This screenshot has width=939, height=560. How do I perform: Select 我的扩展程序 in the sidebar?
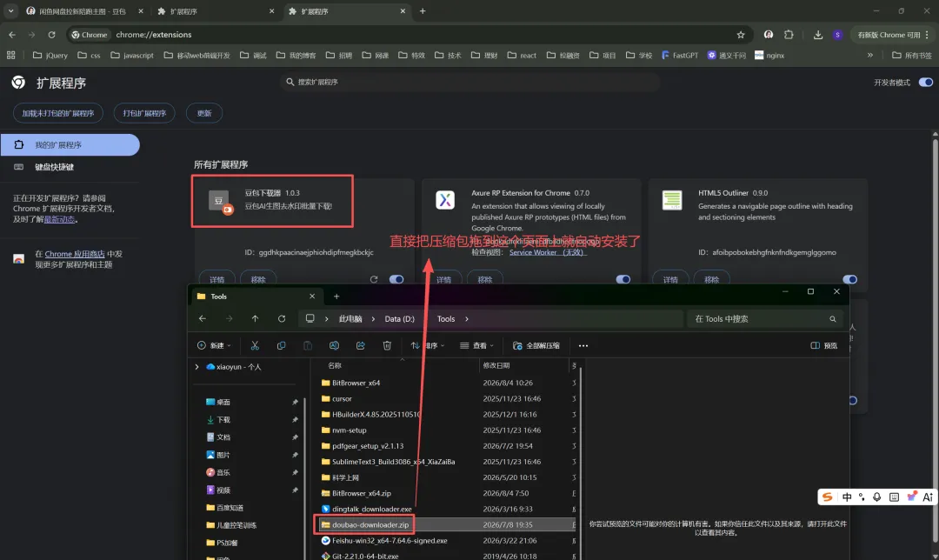point(70,145)
